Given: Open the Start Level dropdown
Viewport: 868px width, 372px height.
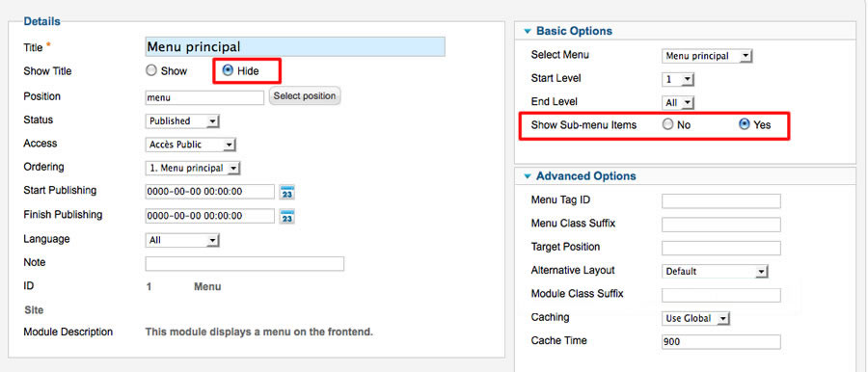Looking at the screenshot, I should [x=678, y=80].
